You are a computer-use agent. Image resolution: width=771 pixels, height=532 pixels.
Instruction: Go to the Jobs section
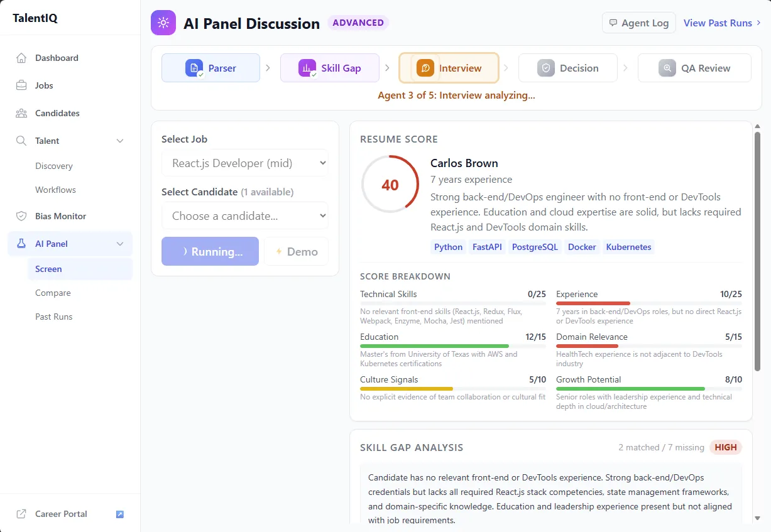pos(70,85)
